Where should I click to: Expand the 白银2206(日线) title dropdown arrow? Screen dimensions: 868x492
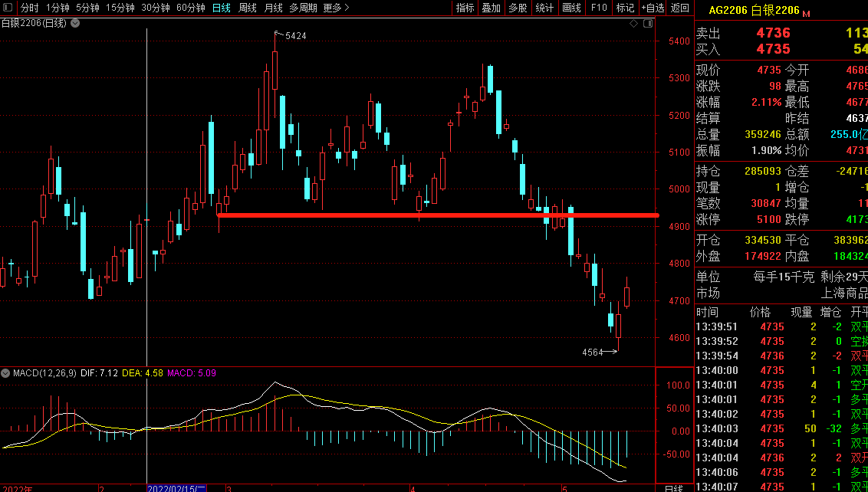click(x=75, y=23)
